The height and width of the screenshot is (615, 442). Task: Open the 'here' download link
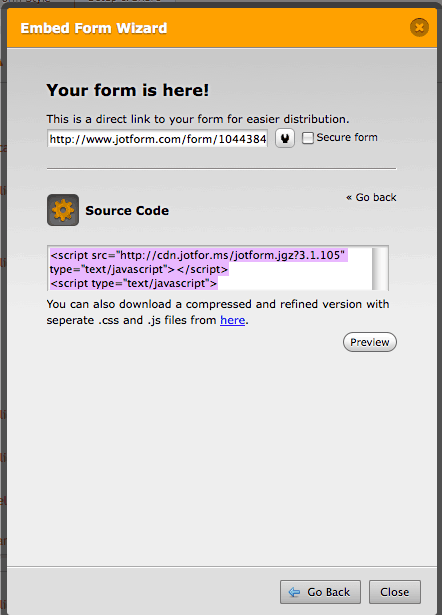[233, 320]
